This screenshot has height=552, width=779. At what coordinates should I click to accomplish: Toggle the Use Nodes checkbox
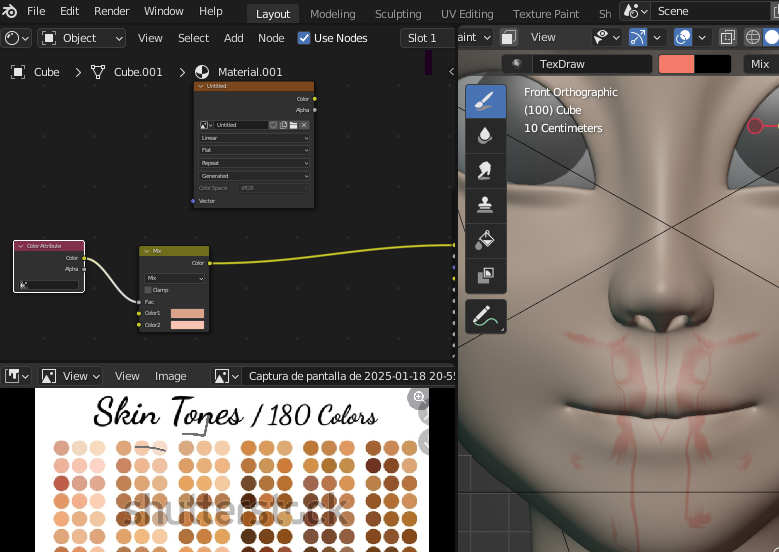click(304, 38)
